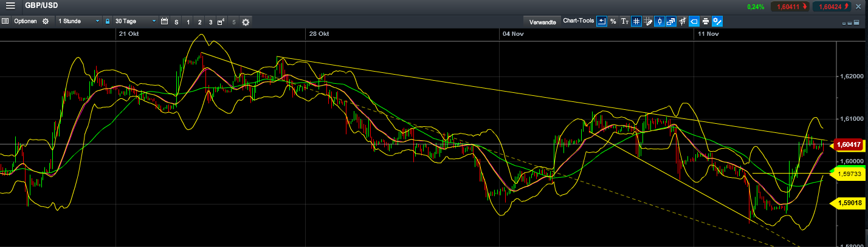Click the 11 Nov date marker

[x=708, y=34]
